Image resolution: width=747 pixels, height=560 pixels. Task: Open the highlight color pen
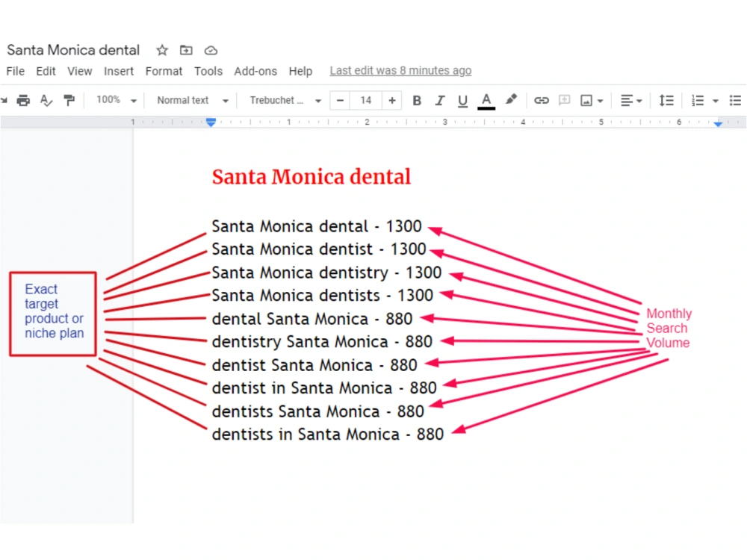[x=511, y=99]
